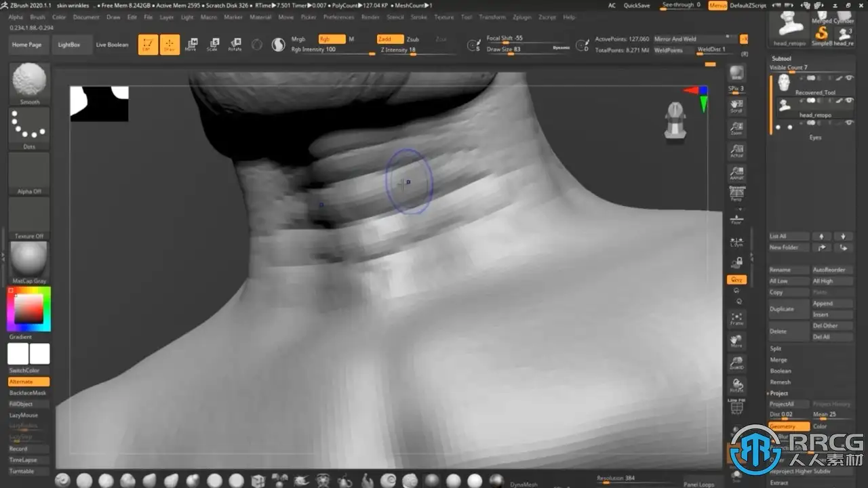Start the Turntable
Screen dimensions: 868x488
[x=29, y=471]
